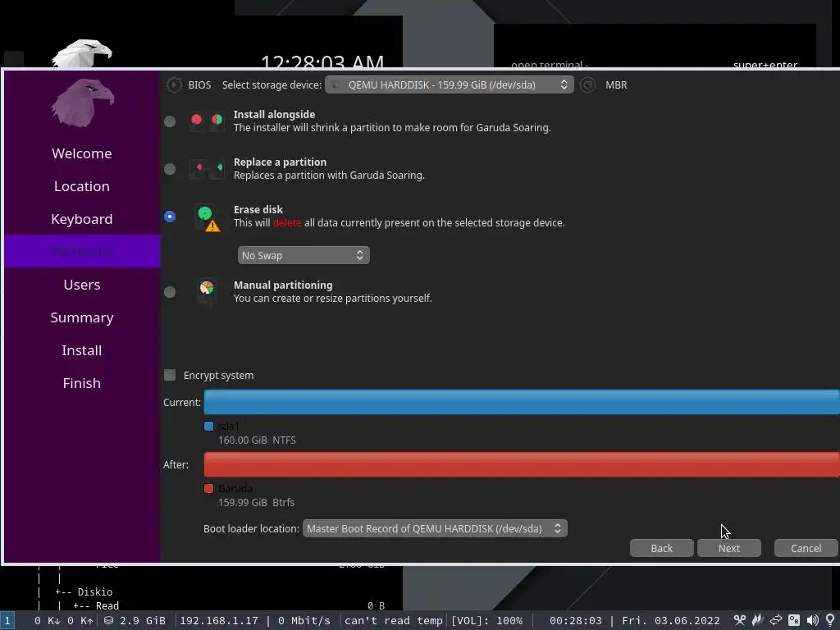Click the purple Garuda eagle logo in sidebar
The width and height of the screenshot is (840, 630).
[x=82, y=103]
